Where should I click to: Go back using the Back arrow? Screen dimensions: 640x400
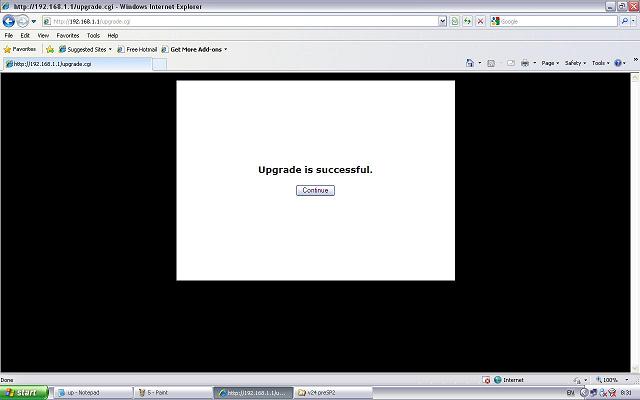(9, 21)
